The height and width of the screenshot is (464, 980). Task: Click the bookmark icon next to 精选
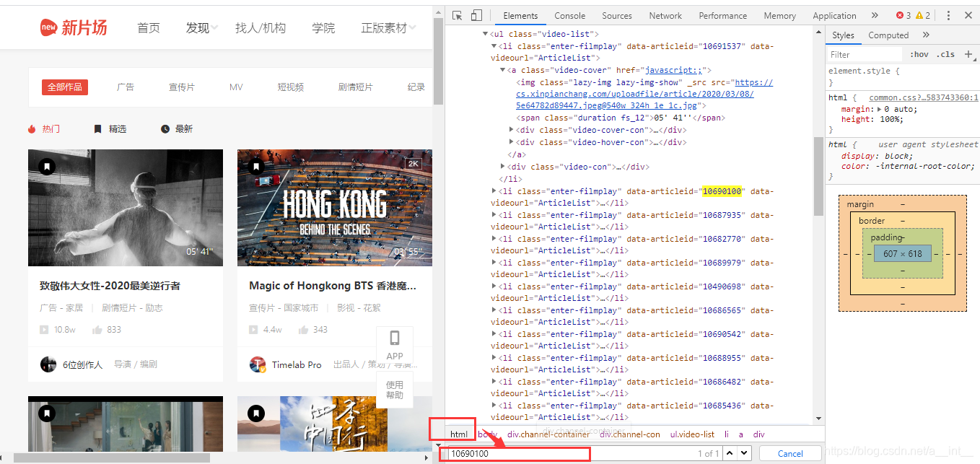[x=97, y=128]
